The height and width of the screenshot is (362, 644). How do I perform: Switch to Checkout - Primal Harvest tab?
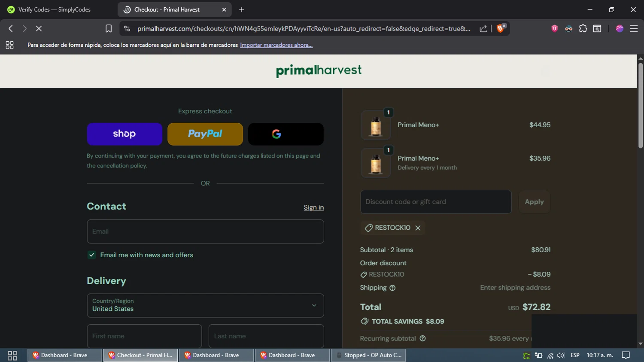tap(174, 9)
